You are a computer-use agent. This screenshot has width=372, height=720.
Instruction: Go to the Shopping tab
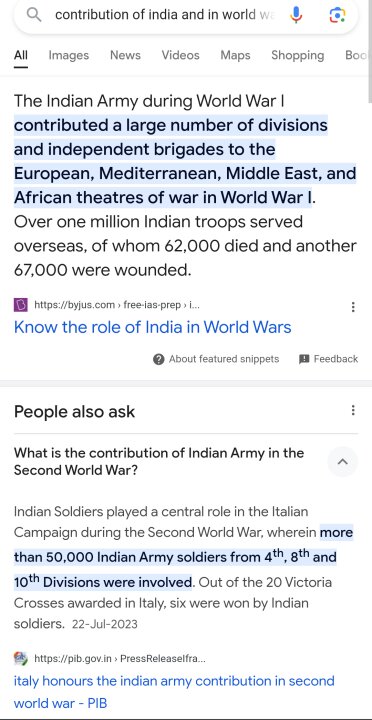pos(298,56)
